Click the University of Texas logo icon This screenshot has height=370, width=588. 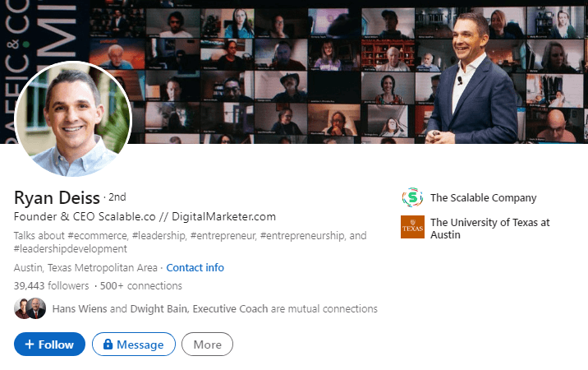click(412, 227)
